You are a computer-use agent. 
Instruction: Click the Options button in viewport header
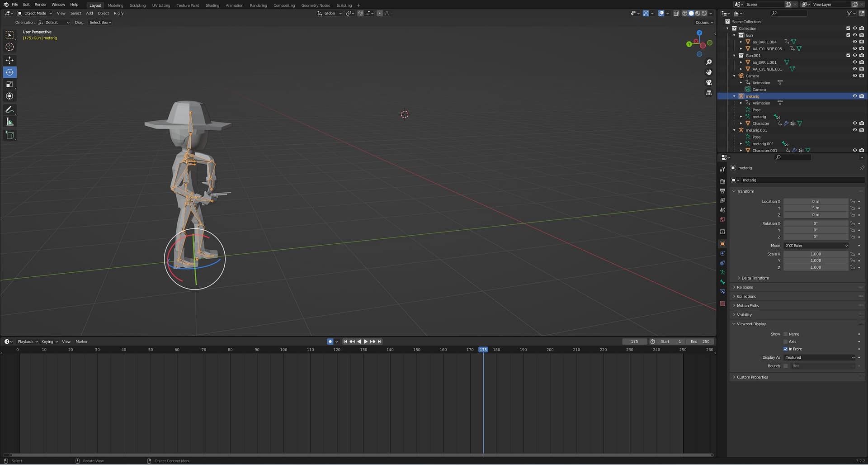coord(704,22)
